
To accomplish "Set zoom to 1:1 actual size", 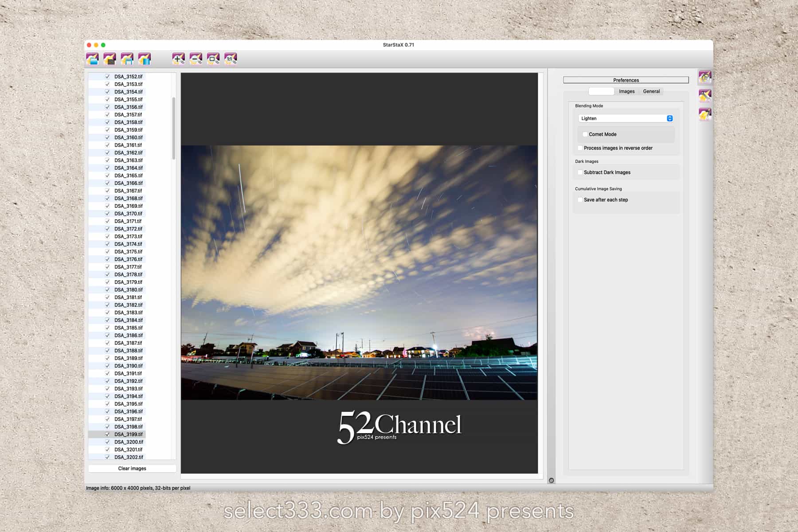I will click(x=231, y=59).
